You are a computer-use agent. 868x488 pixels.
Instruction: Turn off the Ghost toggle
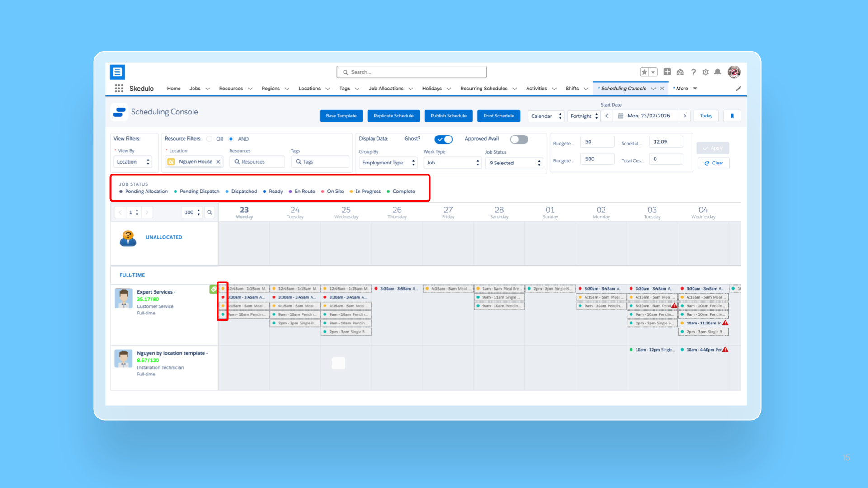point(443,139)
